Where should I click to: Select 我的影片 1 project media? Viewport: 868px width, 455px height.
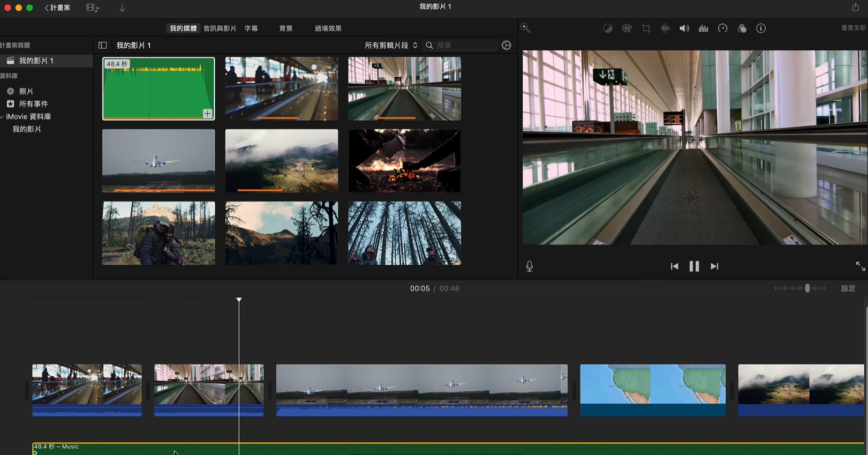pyautogui.click(x=47, y=61)
